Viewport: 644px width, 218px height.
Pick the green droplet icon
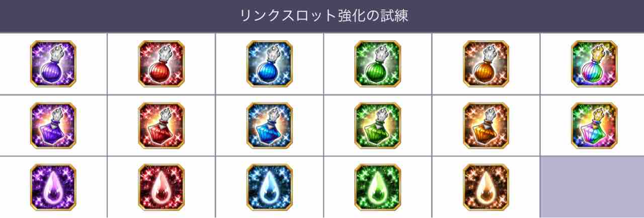coord(378,187)
